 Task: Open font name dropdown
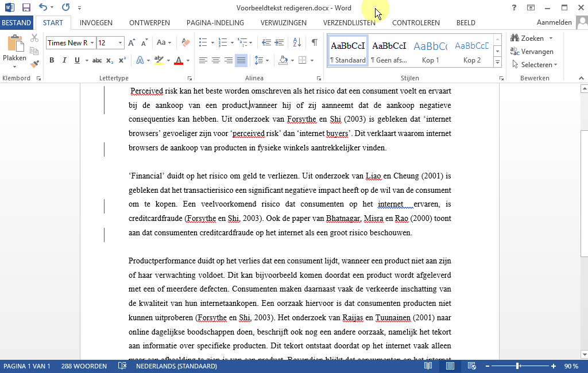(x=92, y=42)
